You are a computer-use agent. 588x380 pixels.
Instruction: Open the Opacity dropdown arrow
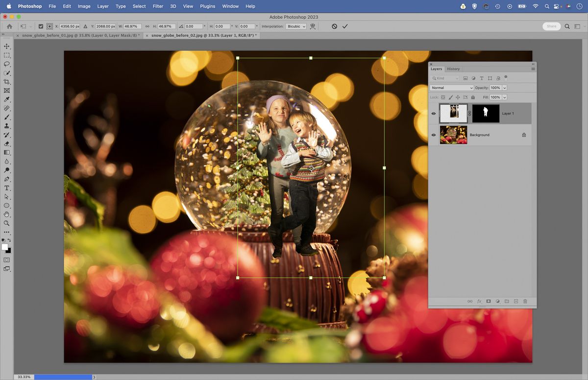505,88
